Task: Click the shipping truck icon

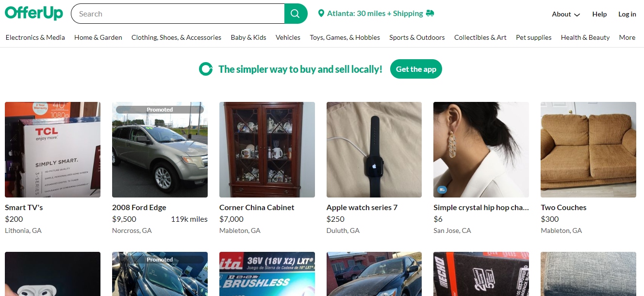Action: 429,13
